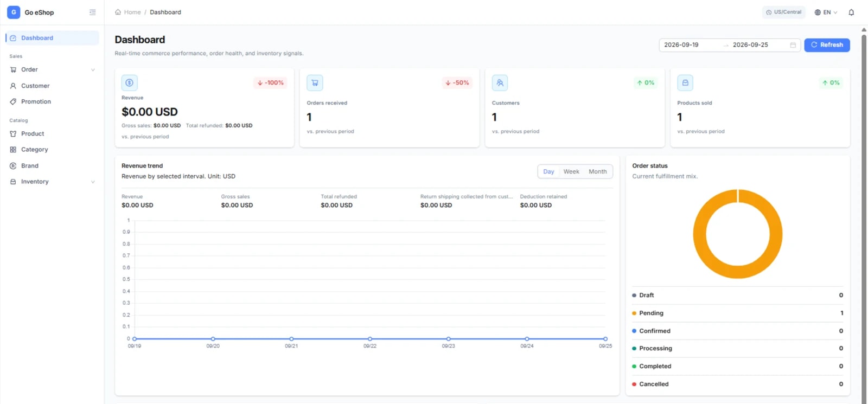
Task: Click the Refresh button
Action: click(x=827, y=45)
